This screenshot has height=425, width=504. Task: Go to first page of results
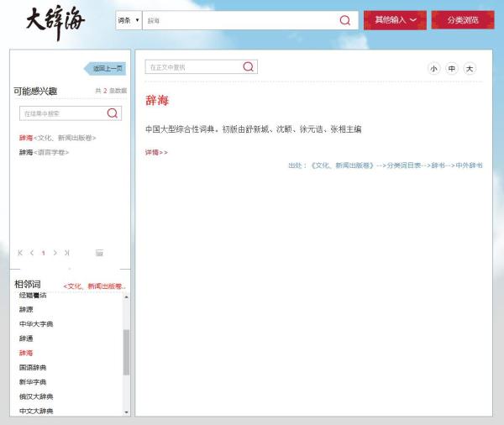(x=20, y=253)
